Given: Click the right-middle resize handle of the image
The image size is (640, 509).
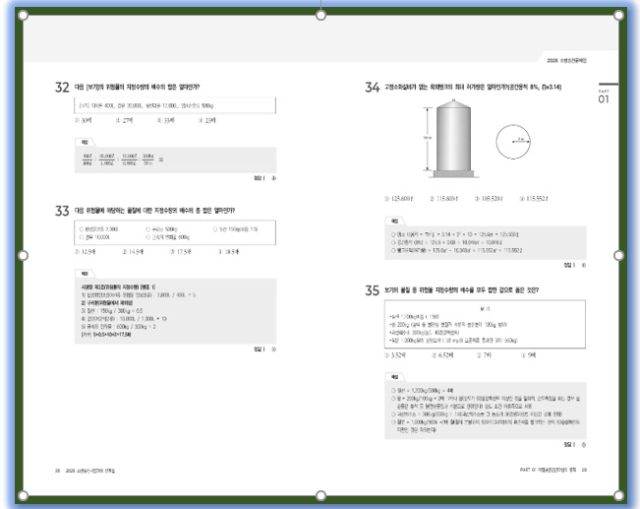Looking at the screenshot, I should [619, 256].
